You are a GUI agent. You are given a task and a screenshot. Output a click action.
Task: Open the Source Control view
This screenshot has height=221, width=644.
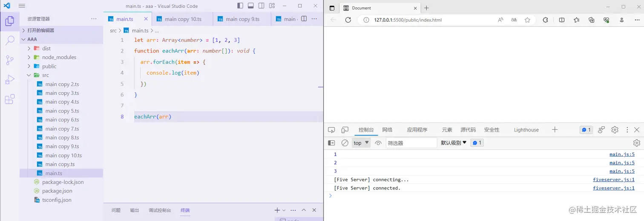[x=9, y=60]
